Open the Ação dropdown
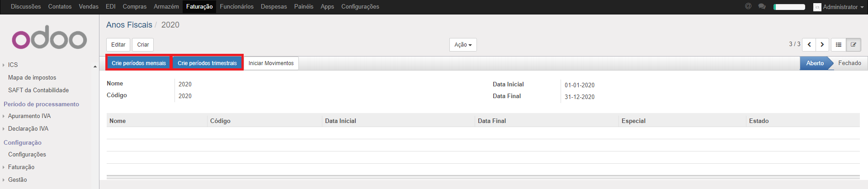Viewport: 868px width, 189px height. tap(463, 45)
